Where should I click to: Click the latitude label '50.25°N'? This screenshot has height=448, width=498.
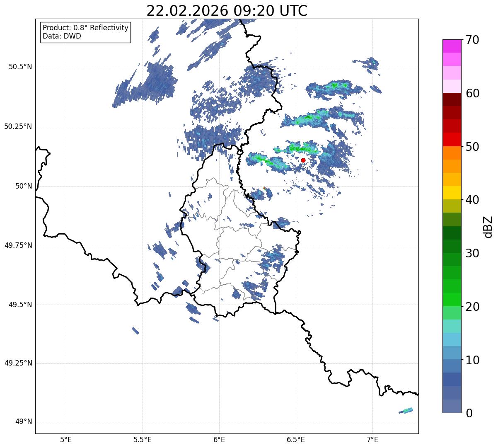18,126
